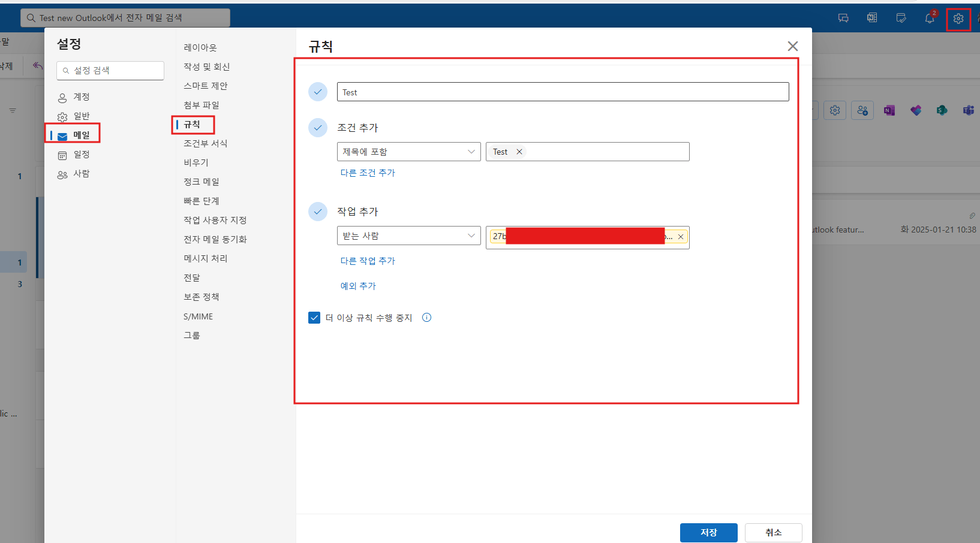This screenshot has height=543, width=980.
Task: Open chat bubble icon in top bar
Action: (843, 18)
